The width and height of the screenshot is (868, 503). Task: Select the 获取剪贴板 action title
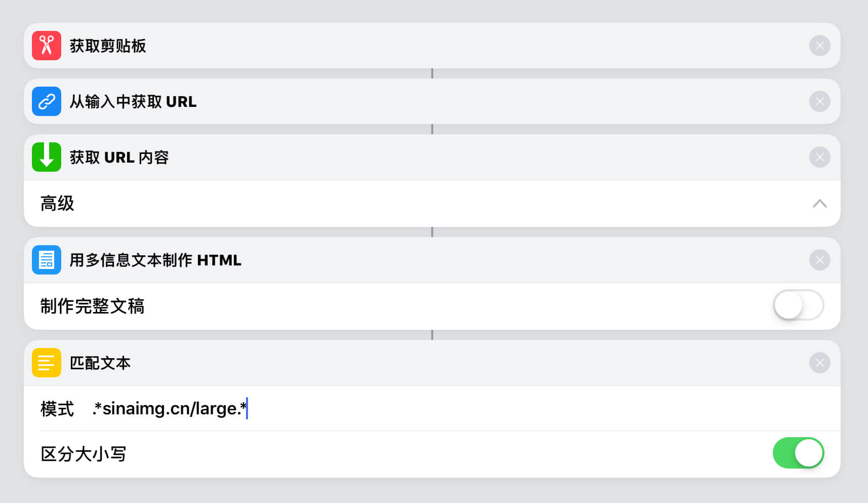click(x=108, y=46)
